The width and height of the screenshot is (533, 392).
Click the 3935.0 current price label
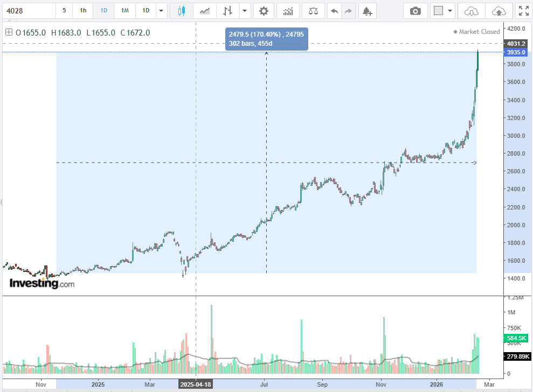click(516, 52)
